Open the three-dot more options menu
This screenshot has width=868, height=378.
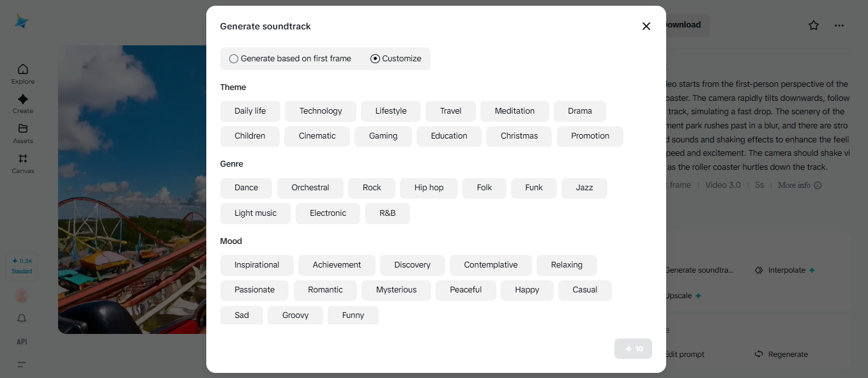coord(839,26)
